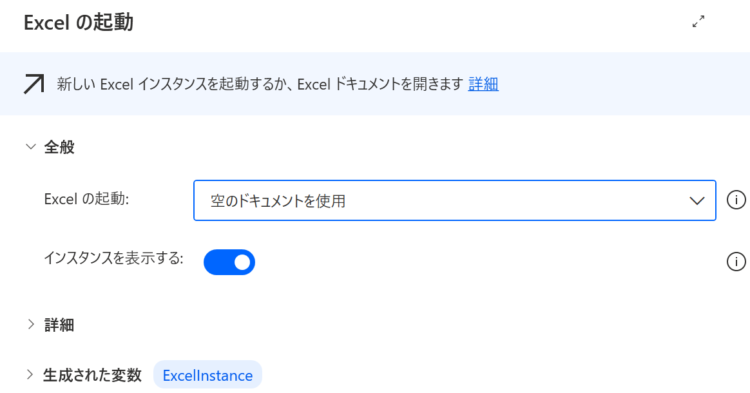
Task: Click info icon beside インスタンスを表示する toggle
Action: click(736, 262)
